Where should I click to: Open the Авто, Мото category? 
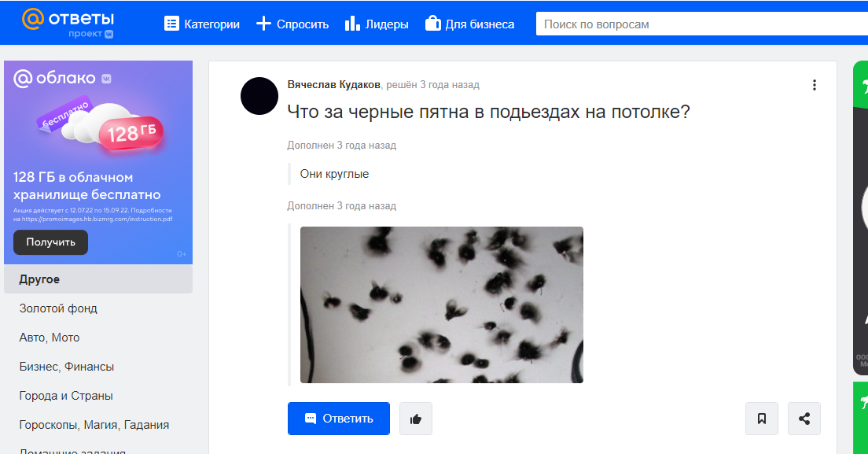(50, 338)
